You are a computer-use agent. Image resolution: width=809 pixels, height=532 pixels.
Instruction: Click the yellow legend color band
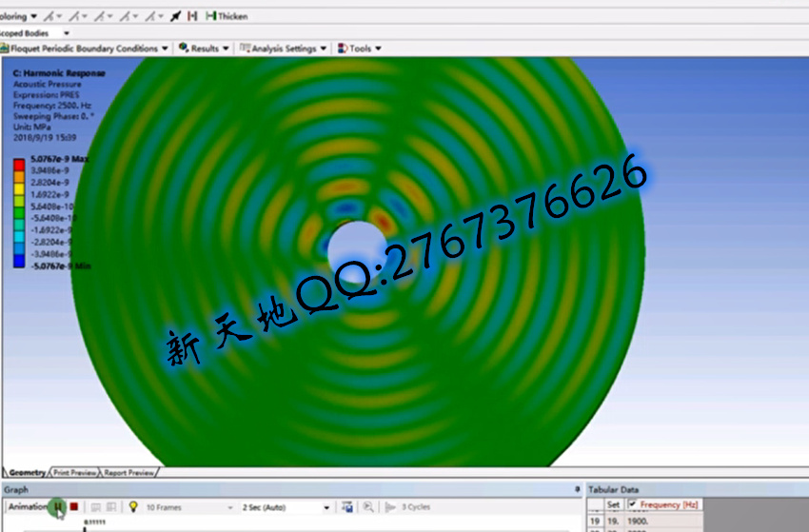(x=19, y=189)
